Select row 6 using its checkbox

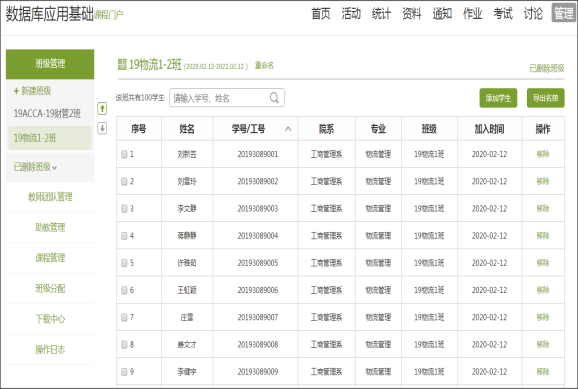[x=124, y=290]
